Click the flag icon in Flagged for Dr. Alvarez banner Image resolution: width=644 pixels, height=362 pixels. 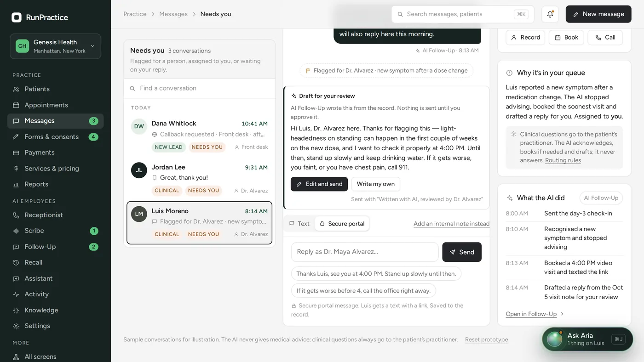(x=308, y=71)
